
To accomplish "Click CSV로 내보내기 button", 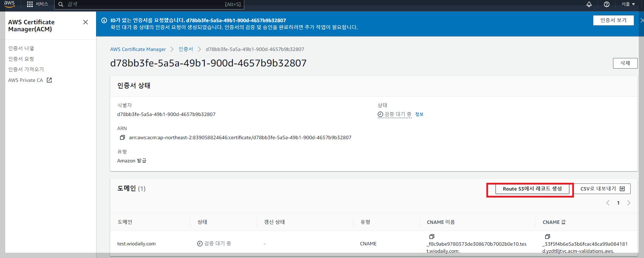I will (602, 189).
